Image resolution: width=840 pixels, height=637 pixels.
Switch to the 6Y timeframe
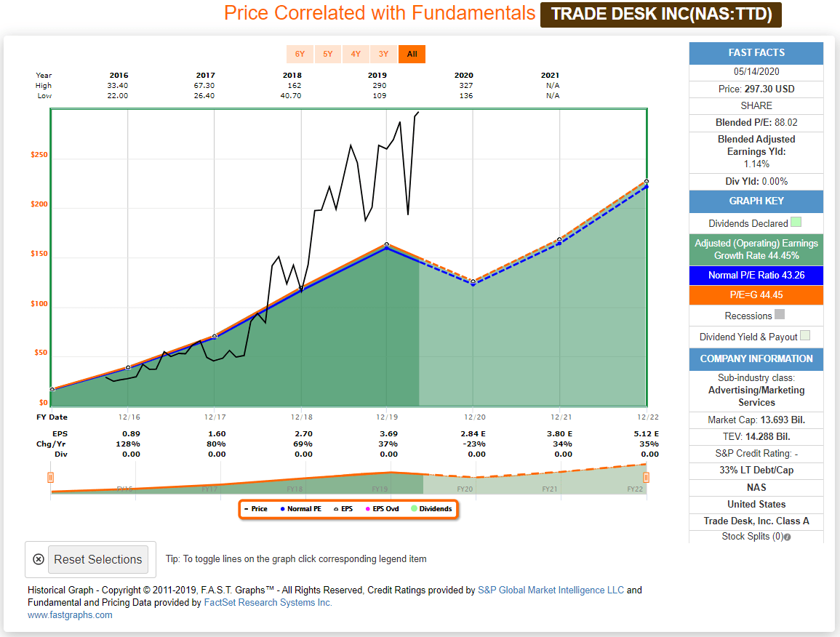[x=300, y=54]
